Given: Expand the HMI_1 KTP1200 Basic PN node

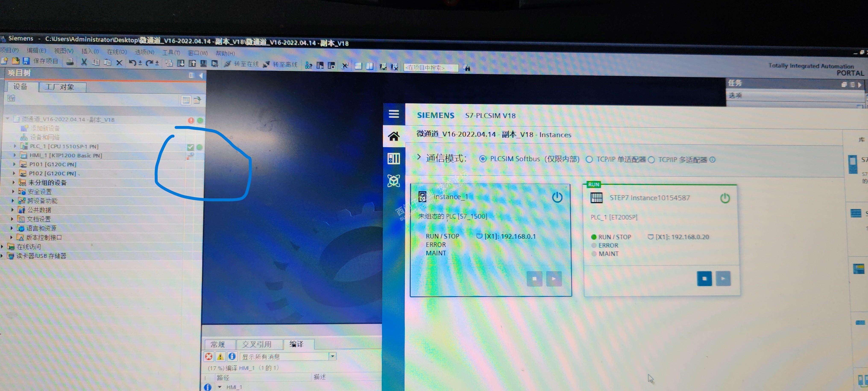Looking at the screenshot, I should (x=15, y=155).
